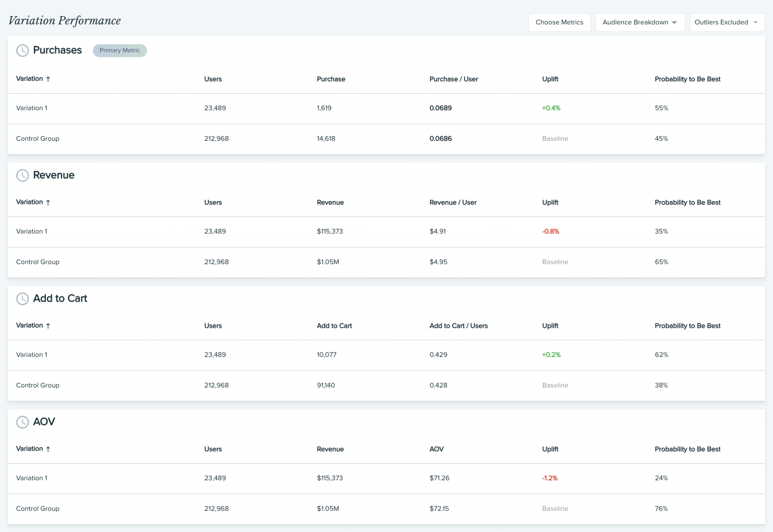This screenshot has width=773, height=532.
Task: Select Variation 1 row in Purchases table
Action: pos(32,108)
